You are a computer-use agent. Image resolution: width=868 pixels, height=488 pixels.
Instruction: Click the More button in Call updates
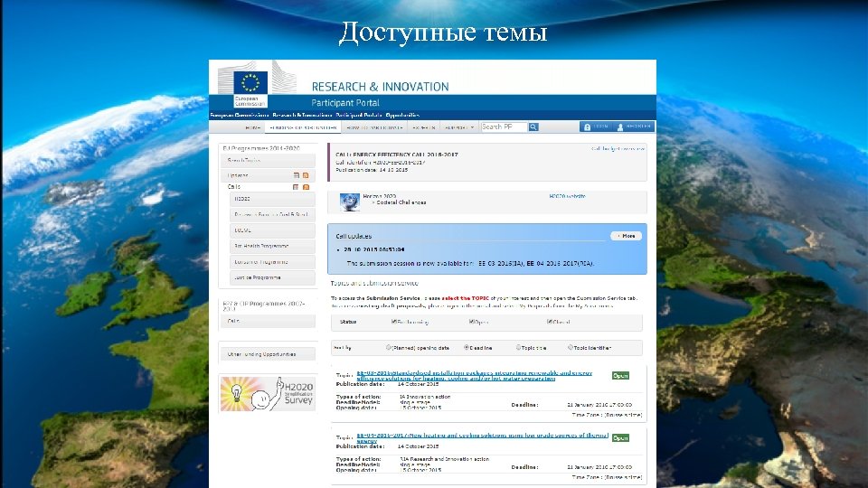click(626, 236)
